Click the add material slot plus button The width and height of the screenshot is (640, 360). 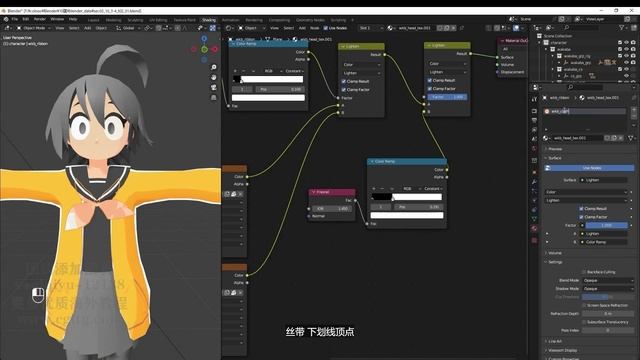pos(634,110)
